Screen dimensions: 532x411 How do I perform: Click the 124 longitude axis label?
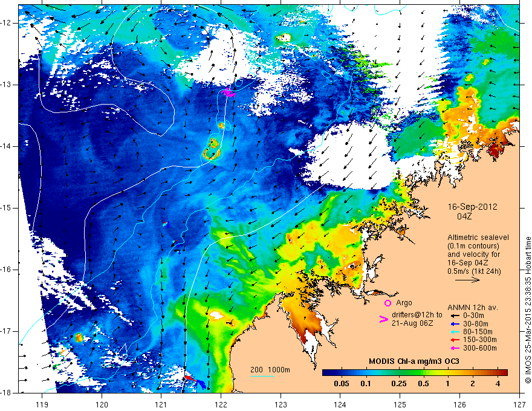click(340, 404)
